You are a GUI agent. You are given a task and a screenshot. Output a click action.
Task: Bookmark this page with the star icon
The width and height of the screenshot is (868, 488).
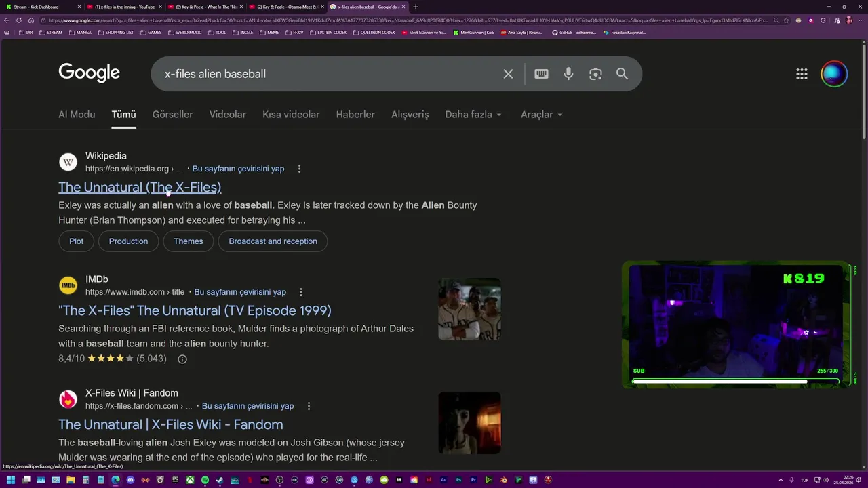click(787, 20)
